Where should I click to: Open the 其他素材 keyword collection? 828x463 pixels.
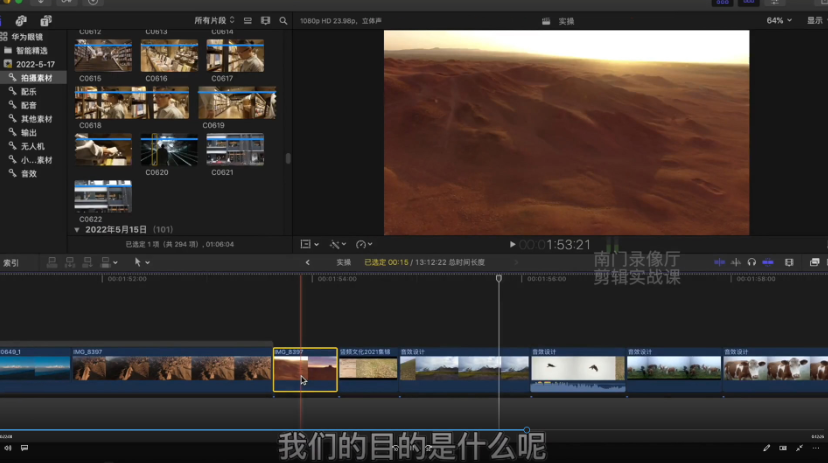(36, 119)
